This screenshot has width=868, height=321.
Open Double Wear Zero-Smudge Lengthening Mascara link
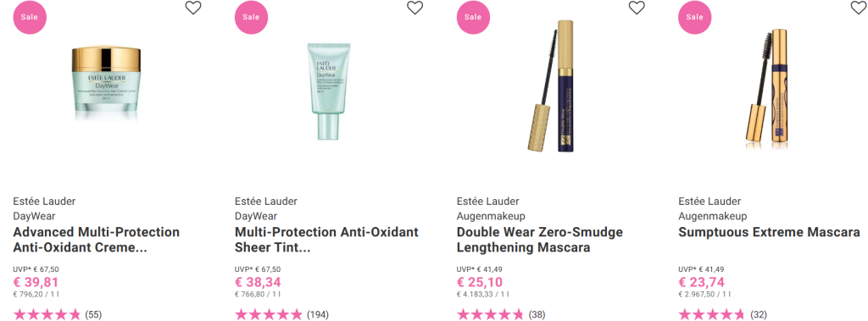click(x=540, y=240)
